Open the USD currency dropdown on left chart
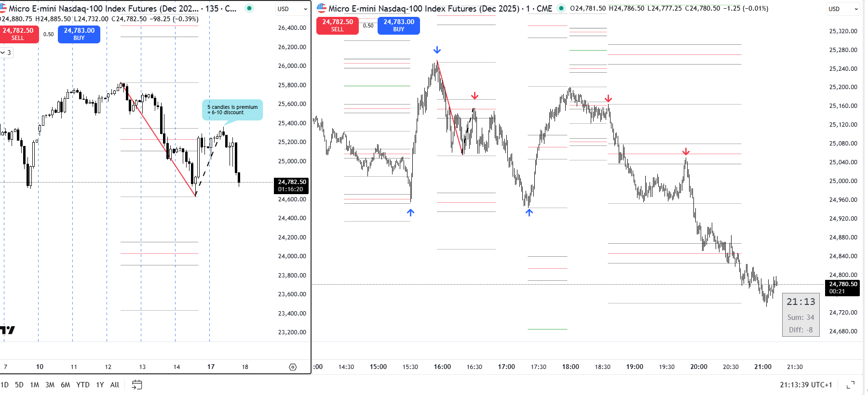868x395 pixels. pos(292,9)
